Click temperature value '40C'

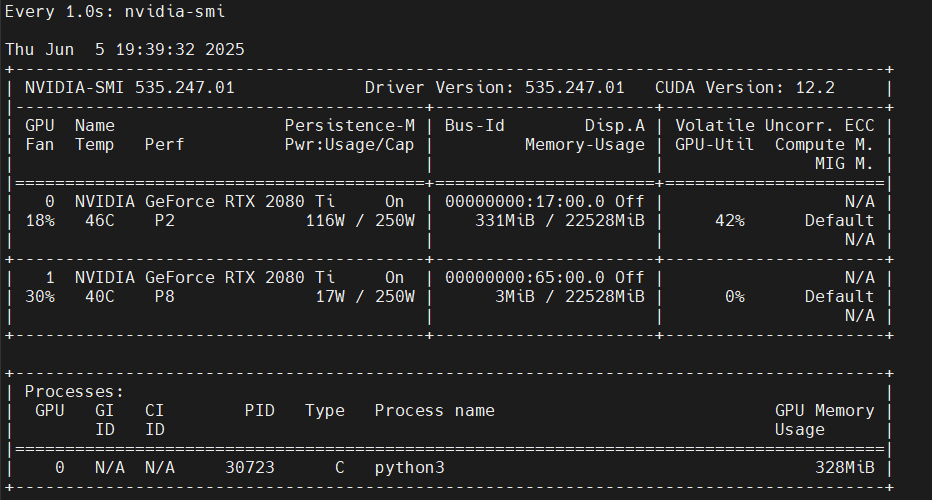click(100, 297)
